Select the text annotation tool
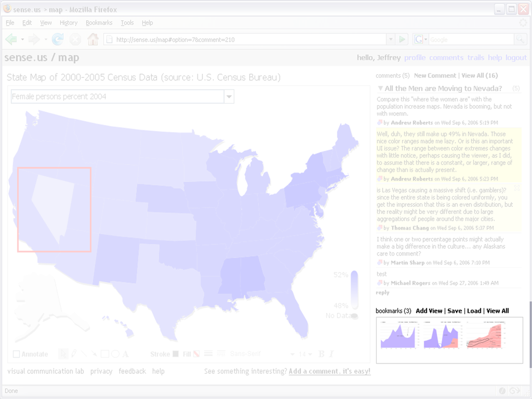The height and width of the screenshot is (399, 532). coord(126,354)
